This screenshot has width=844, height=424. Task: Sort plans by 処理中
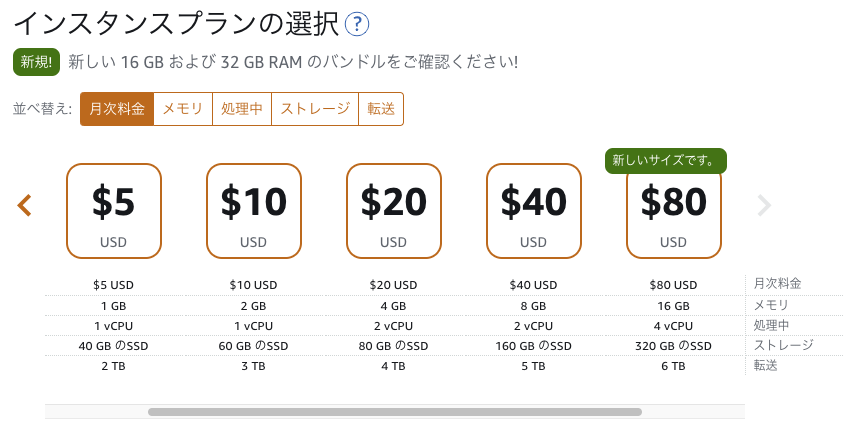242,109
